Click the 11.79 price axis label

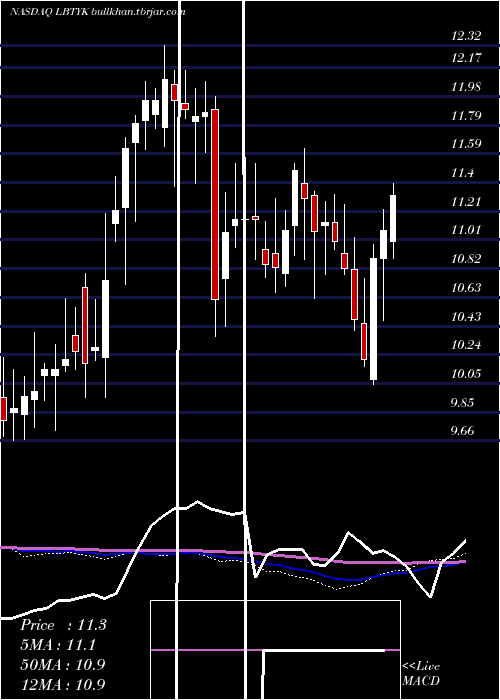(466, 116)
